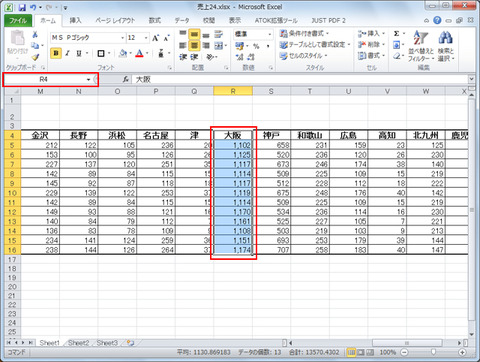Click the Insert cells button
The height and width of the screenshot is (362, 480).
[x=371, y=33]
